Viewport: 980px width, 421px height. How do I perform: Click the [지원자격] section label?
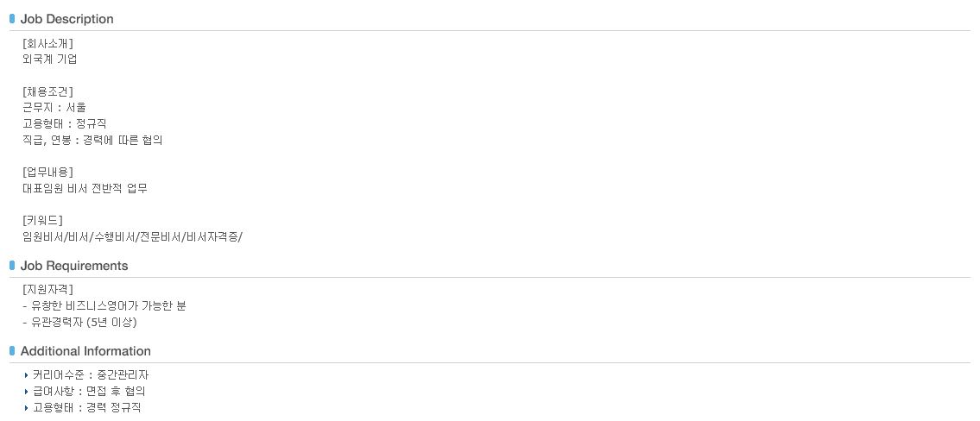[x=47, y=289]
